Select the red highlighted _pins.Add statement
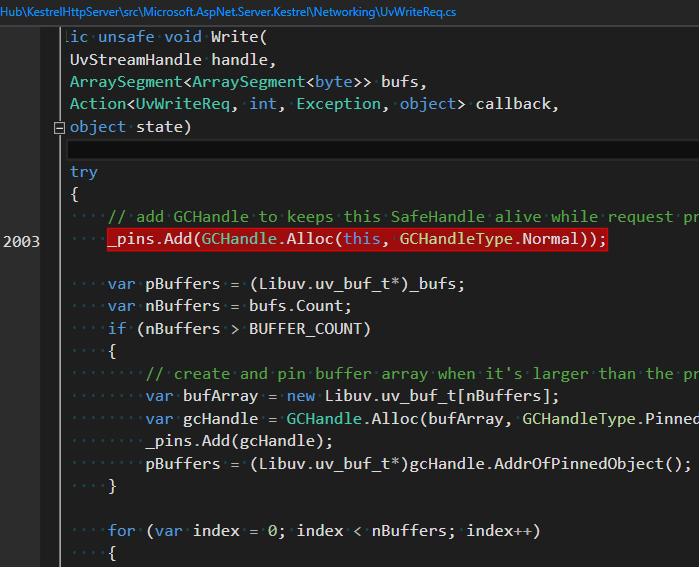 [357, 240]
